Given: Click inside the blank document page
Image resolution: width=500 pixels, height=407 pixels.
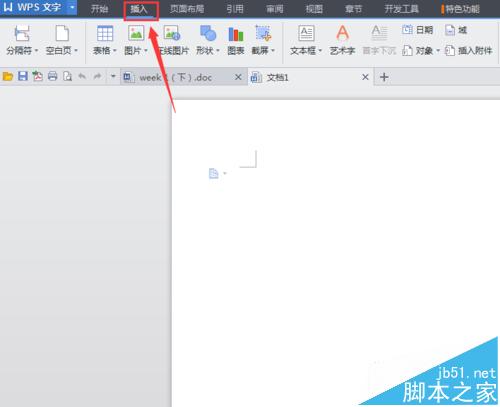Looking at the screenshot, I should (336, 253).
